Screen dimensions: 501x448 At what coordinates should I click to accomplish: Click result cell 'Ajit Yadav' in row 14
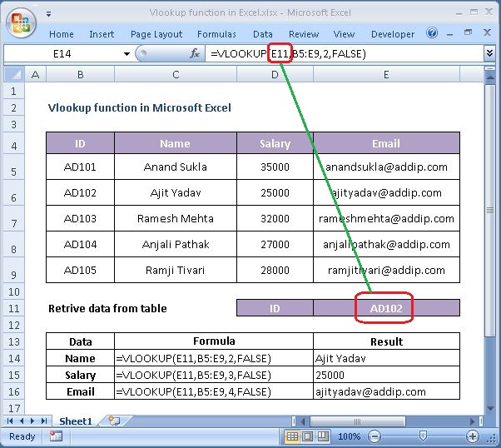(x=386, y=358)
